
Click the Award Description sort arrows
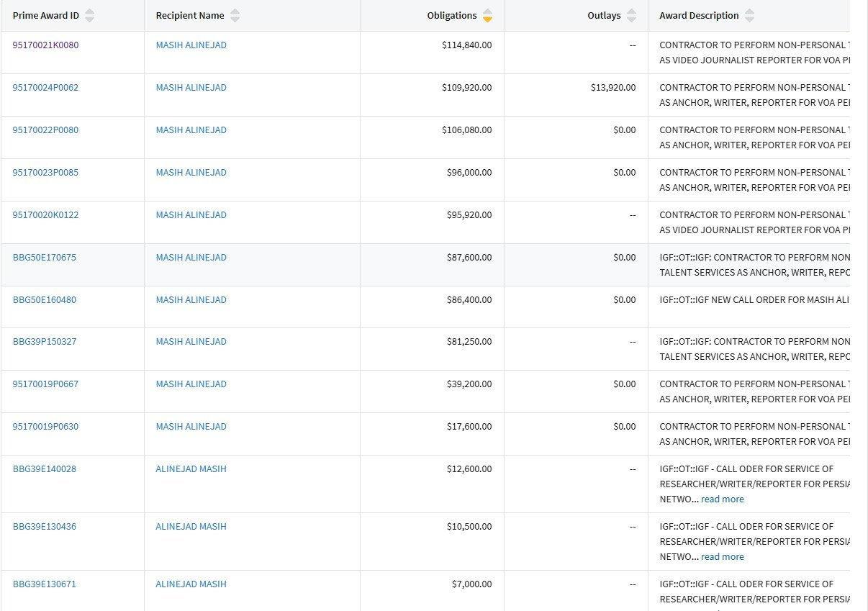(749, 16)
